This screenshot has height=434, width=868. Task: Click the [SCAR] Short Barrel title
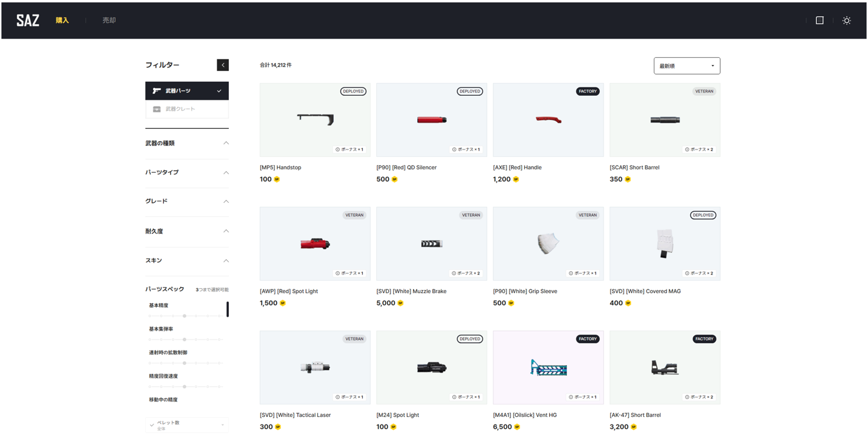(x=635, y=167)
